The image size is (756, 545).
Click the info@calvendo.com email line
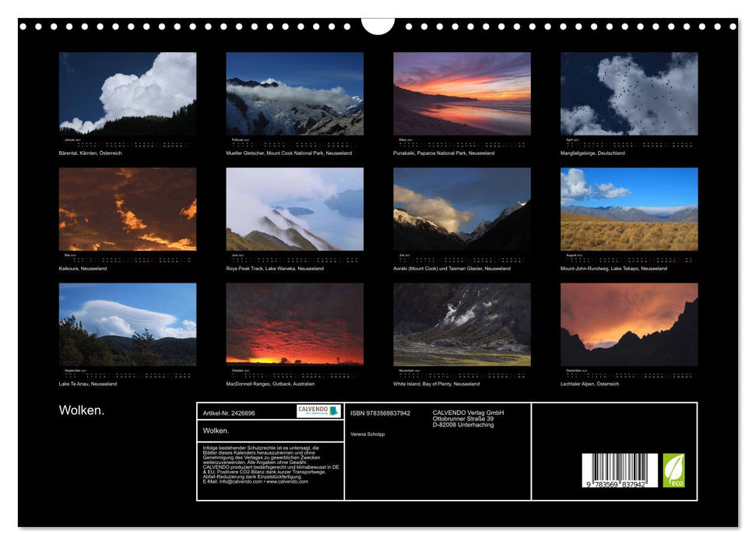point(255,481)
